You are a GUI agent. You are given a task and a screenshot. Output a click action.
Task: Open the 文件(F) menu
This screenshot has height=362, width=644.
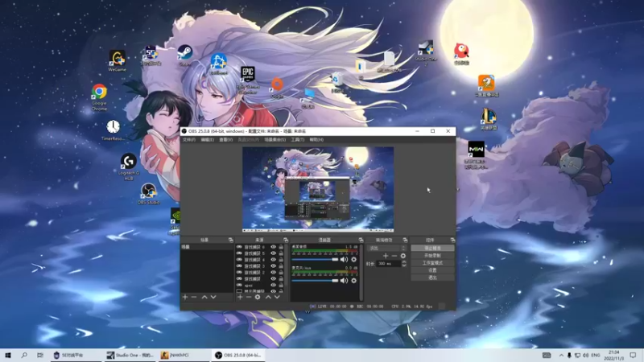(189, 140)
